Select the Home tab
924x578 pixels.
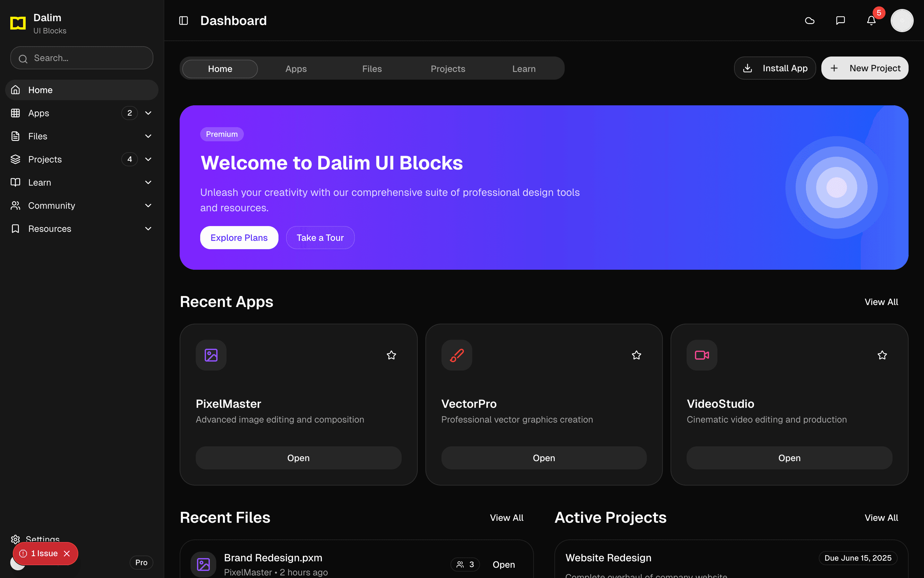coord(220,69)
